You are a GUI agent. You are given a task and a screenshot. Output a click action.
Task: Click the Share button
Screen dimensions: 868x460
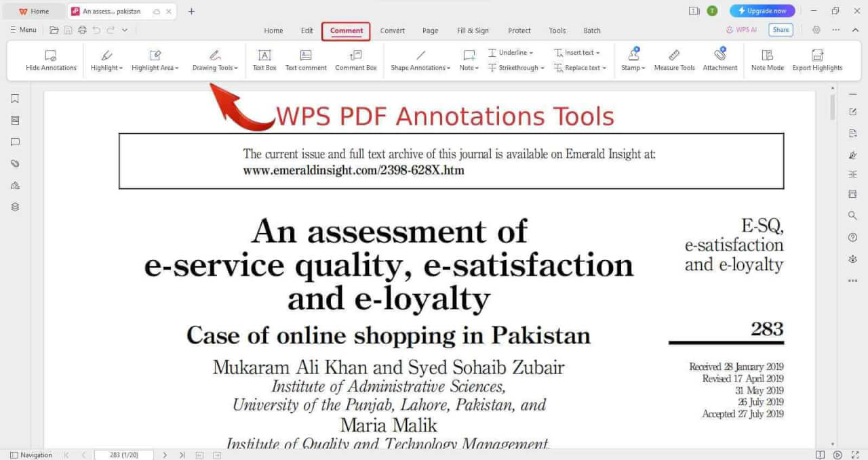pyautogui.click(x=781, y=30)
